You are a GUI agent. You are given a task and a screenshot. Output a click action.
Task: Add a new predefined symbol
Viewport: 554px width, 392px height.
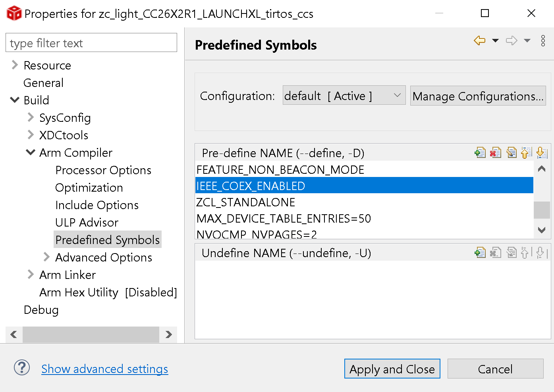pyautogui.click(x=480, y=152)
